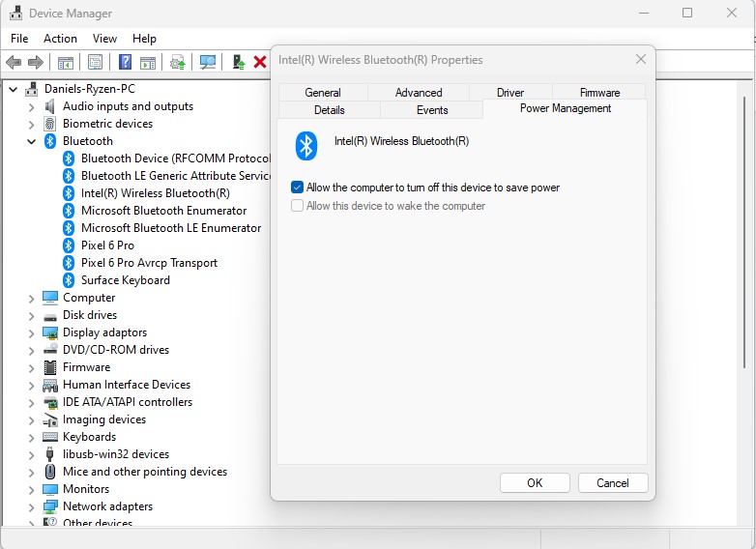Switch to the Details tab
Image resolution: width=756 pixels, height=549 pixels.
pyautogui.click(x=330, y=110)
